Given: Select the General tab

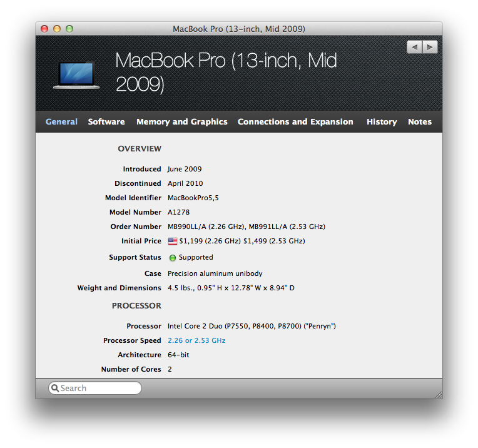Looking at the screenshot, I should coord(61,121).
